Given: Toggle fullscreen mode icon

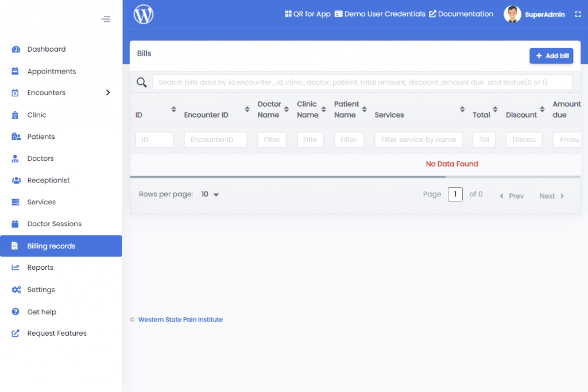Looking at the screenshot, I should click(578, 14).
